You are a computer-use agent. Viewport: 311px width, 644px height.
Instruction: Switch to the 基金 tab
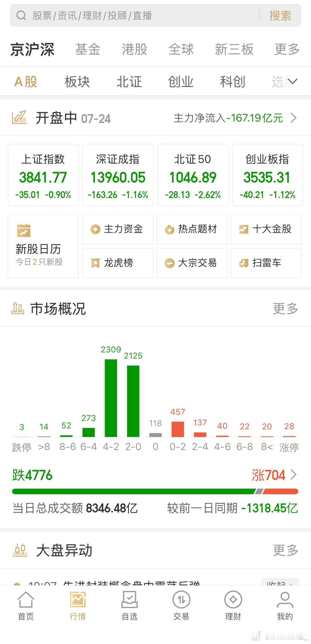[88, 49]
